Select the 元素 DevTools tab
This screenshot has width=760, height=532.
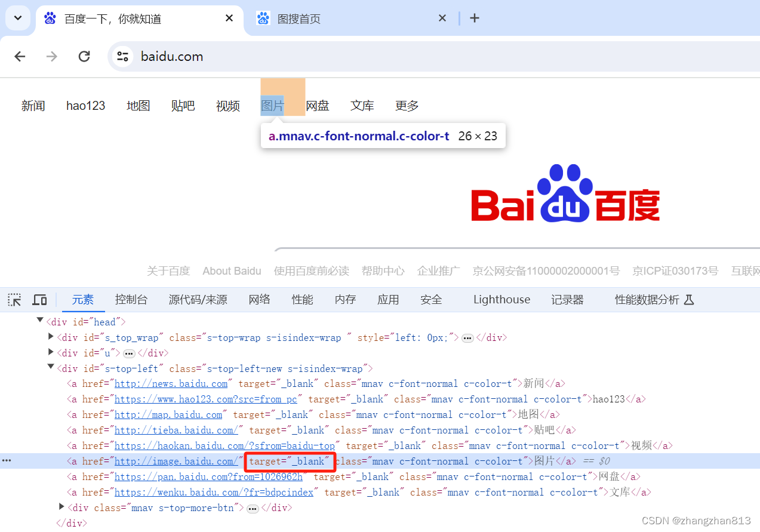coord(83,300)
